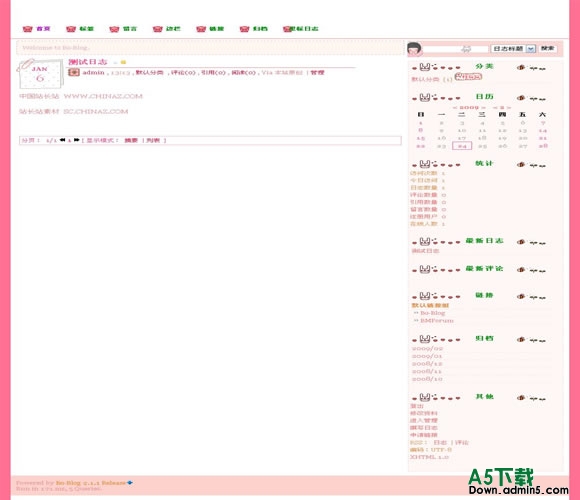Open the Bo-Blog link in links panel
The height and width of the screenshot is (500, 580).
click(433, 313)
